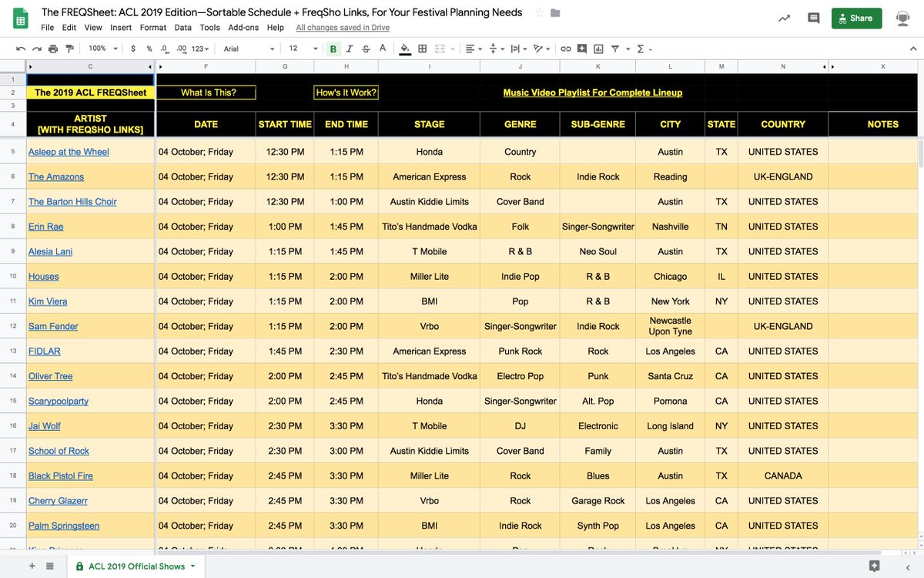Click the Undo icon
Screen dimensions: 924x578
21,49
